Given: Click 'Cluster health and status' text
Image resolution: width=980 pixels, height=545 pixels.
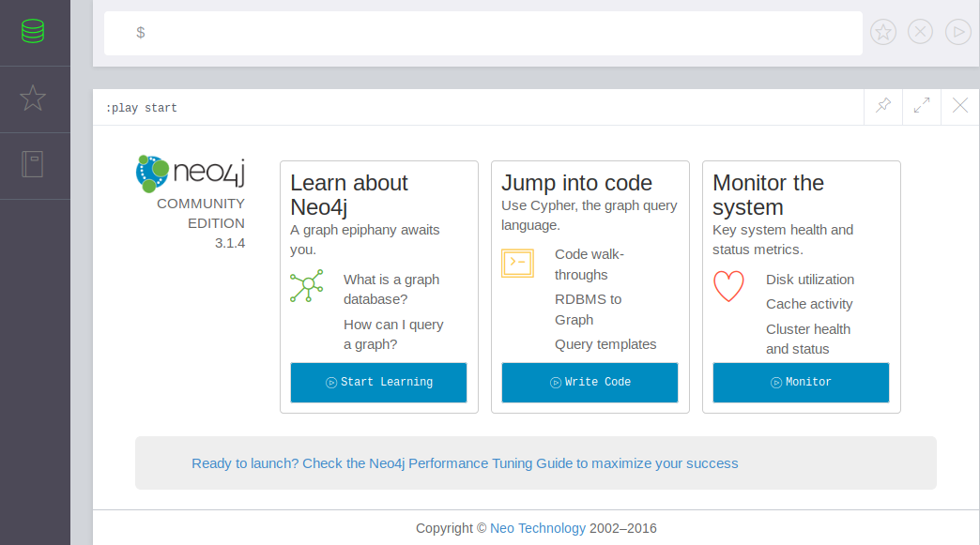Looking at the screenshot, I should click(808, 339).
